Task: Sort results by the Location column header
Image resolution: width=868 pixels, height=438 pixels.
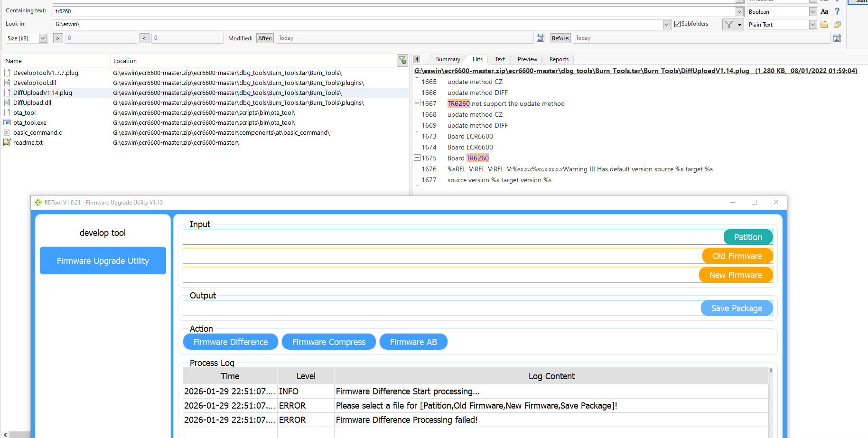Action: point(253,61)
